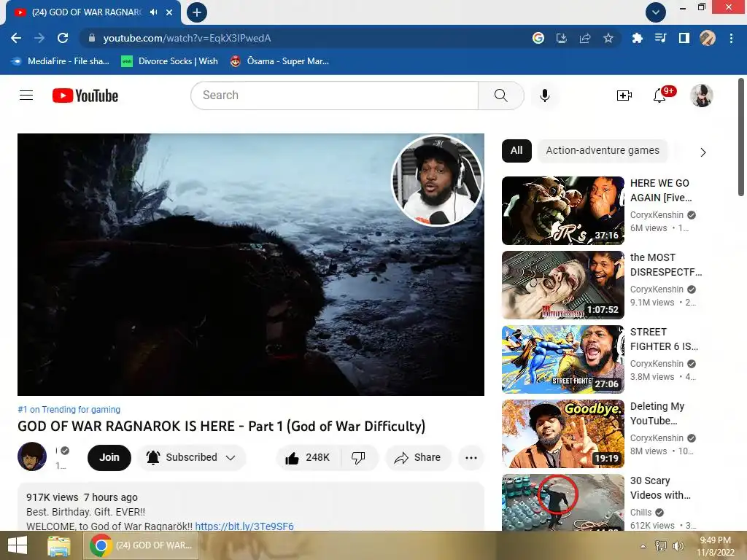The image size is (747, 560).
Task: Click the page vertical scrollbar
Action: tap(741, 136)
